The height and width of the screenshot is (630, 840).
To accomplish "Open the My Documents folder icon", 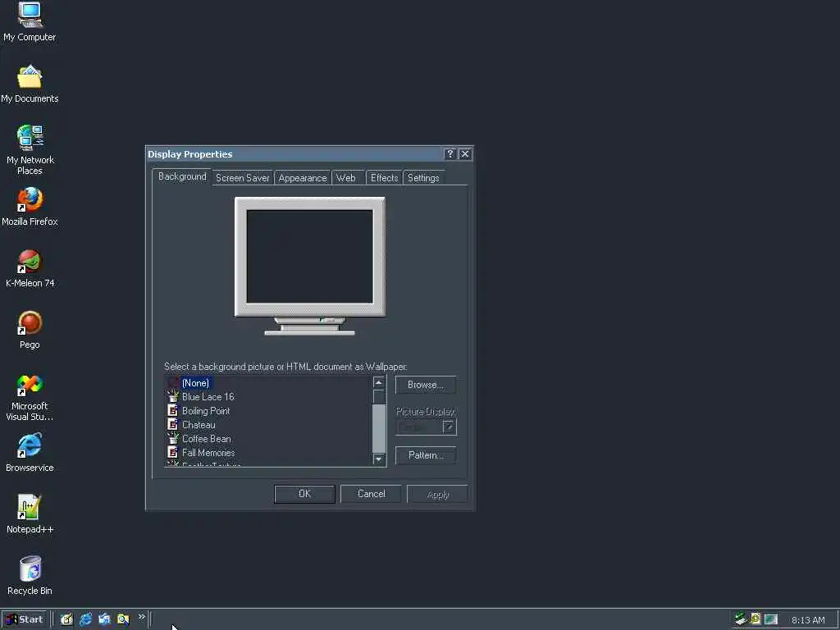I will (30, 84).
